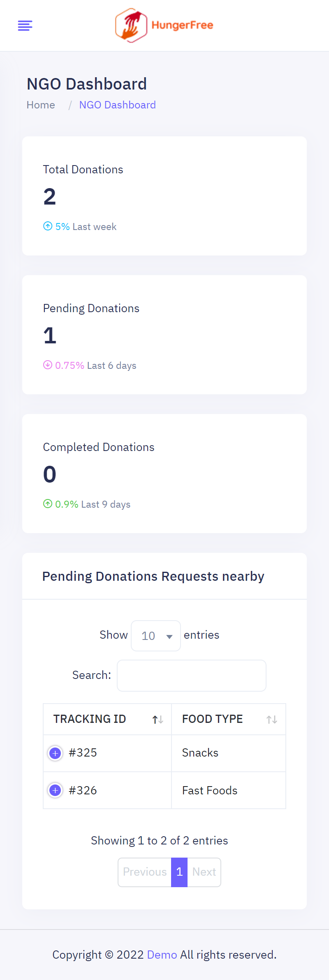The width and height of the screenshot is (329, 980).
Task: Click in the Search input field
Action: (192, 676)
